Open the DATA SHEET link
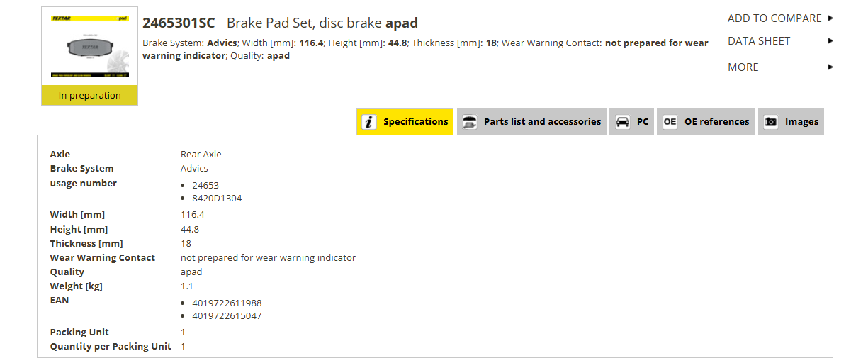Screen dimensions: 868x363 tap(759, 41)
